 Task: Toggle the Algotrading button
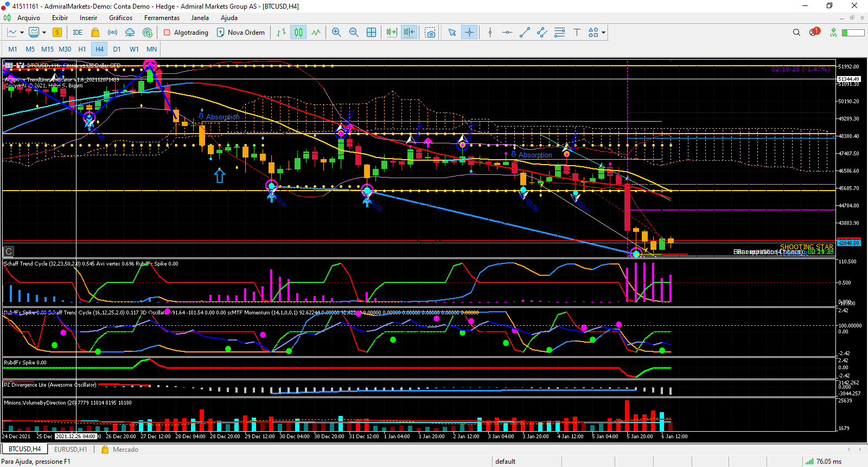(x=186, y=33)
